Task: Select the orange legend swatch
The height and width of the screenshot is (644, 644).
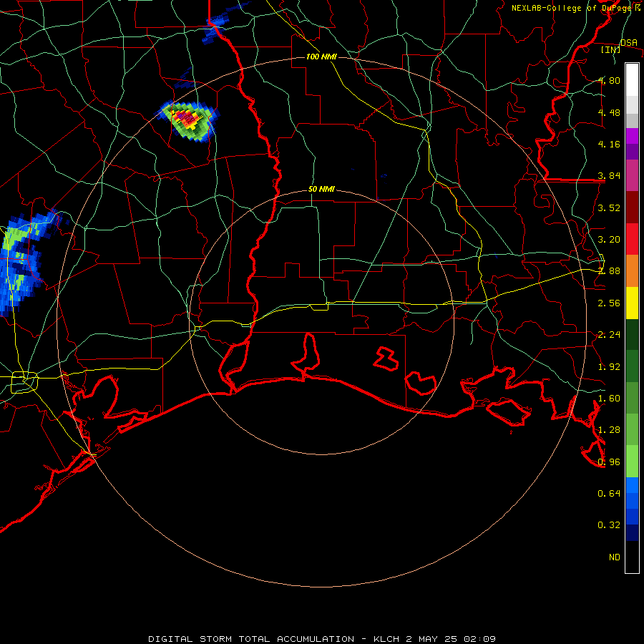Action: [x=632, y=270]
